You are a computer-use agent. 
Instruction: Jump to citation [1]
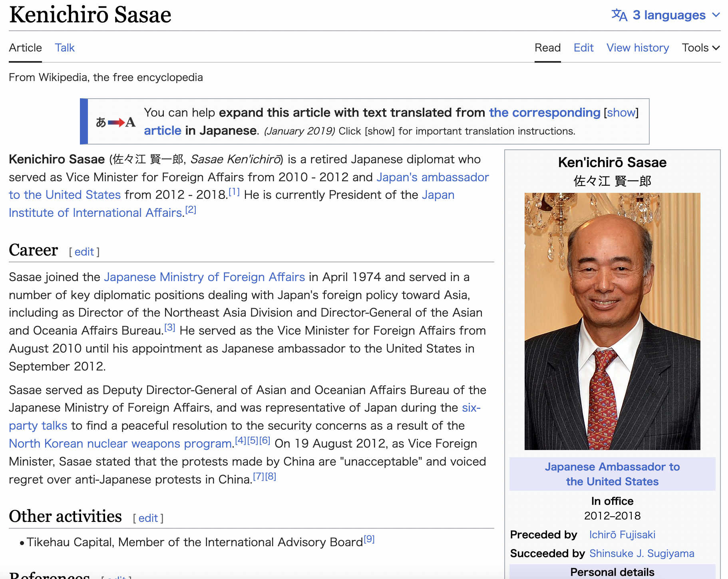(x=234, y=192)
